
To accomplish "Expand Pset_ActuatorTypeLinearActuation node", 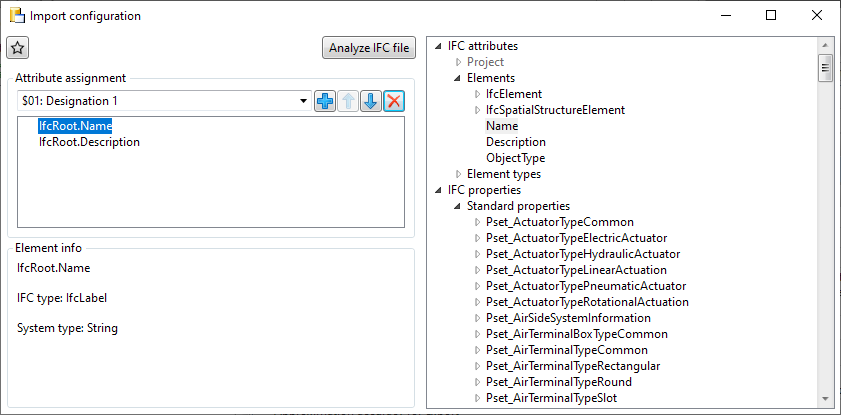I will (x=477, y=270).
